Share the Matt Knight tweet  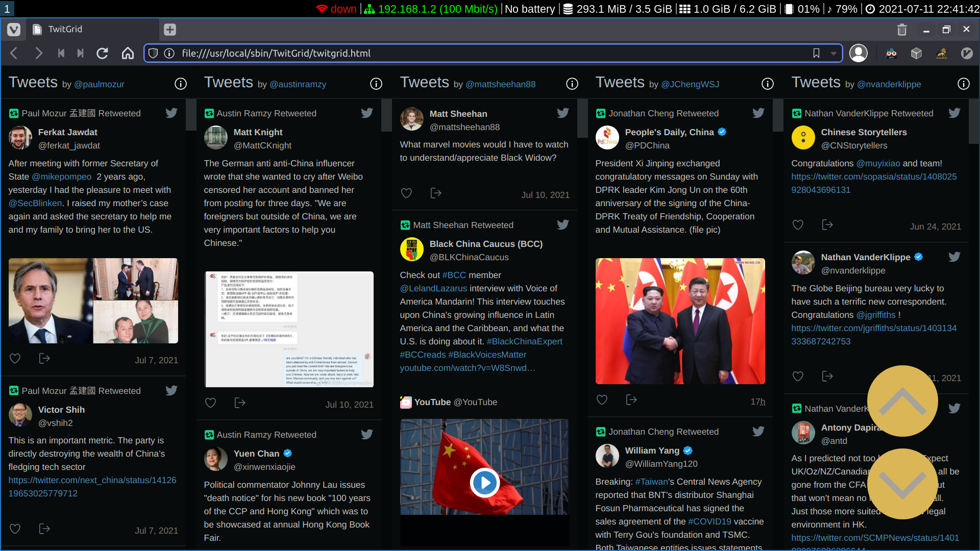point(240,403)
